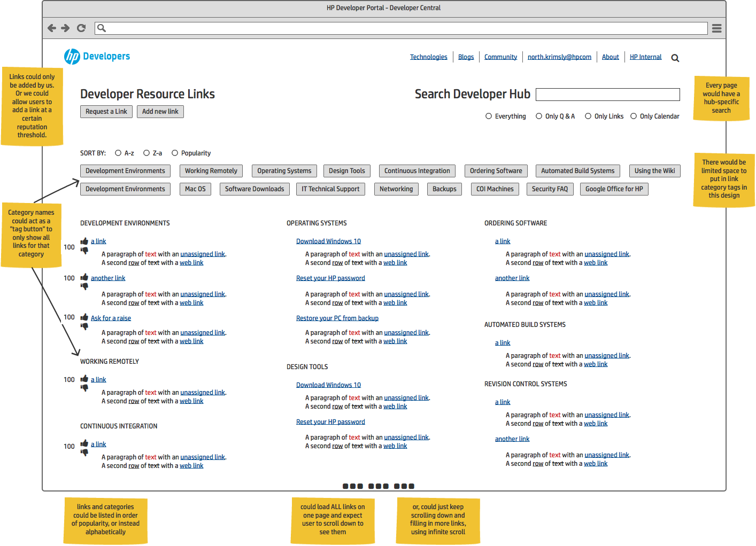The width and height of the screenshot is (756, 546).
Task: Open Technologies nav item
Action: (x=429, y=57)
